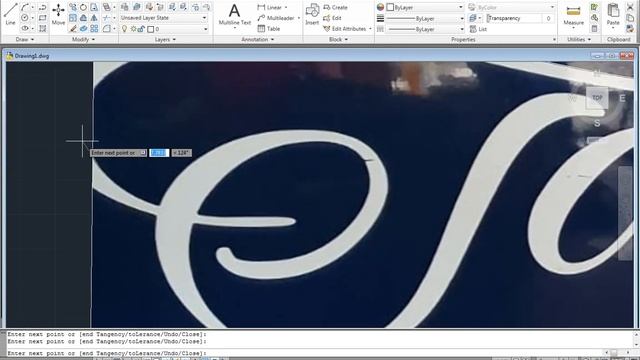640x360 pixels.
Task: Click the Rotate tool in Modify panel
Action: tap(83, 7)
